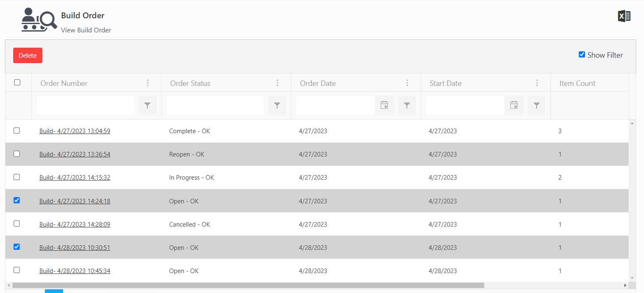Uncheck the Build- 4/27/2023 14:24:18 row checkbox

(17, 200)
